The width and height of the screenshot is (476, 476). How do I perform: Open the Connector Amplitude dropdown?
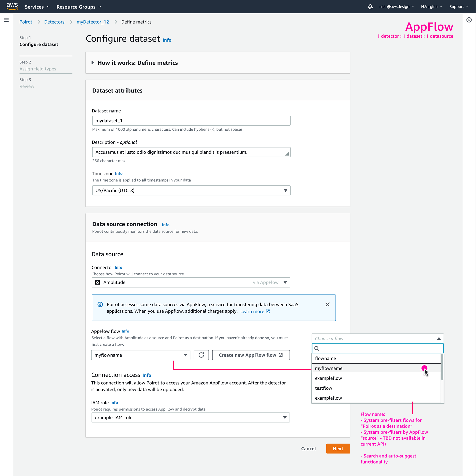191,282
